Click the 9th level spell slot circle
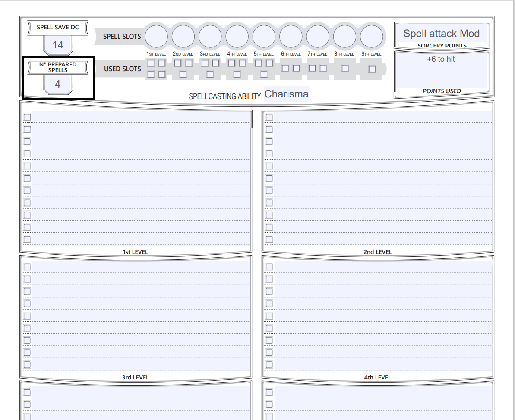Viewport: 515px width, 420px height. (371, 36)
